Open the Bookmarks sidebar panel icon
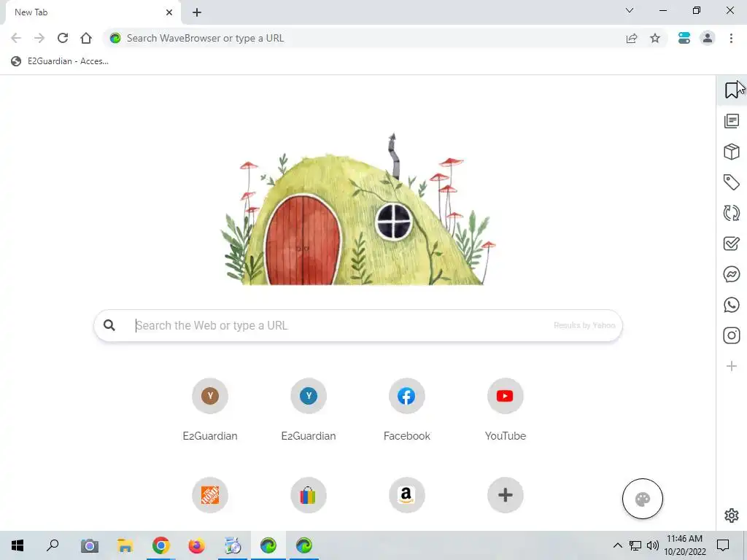Screen dimensions: 747x560 pyautogui.click(x=731, y=90)
